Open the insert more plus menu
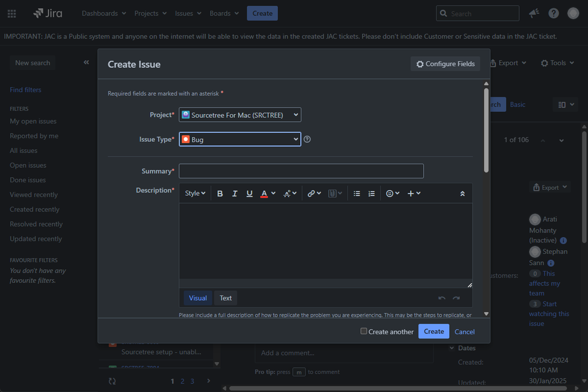 [414, 194]
